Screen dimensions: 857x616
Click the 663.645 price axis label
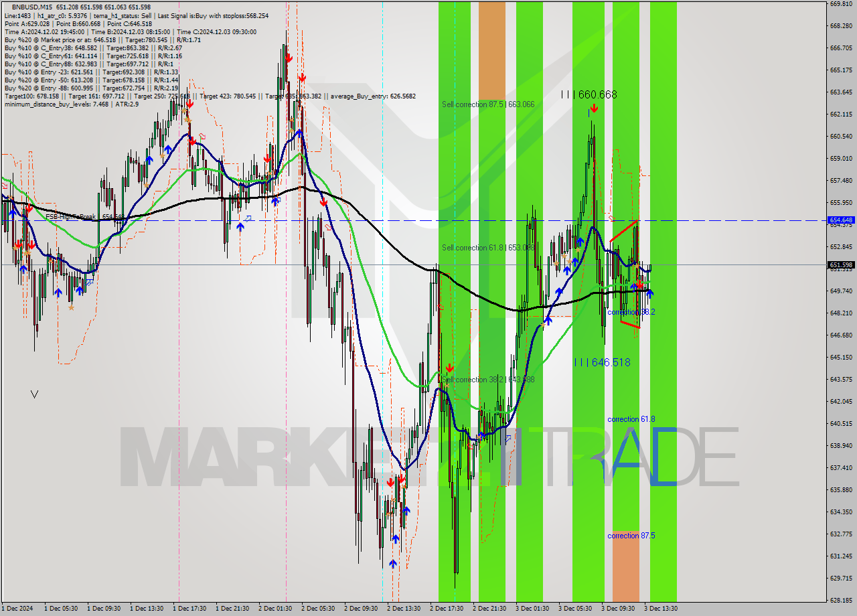(x=840, y=92)
